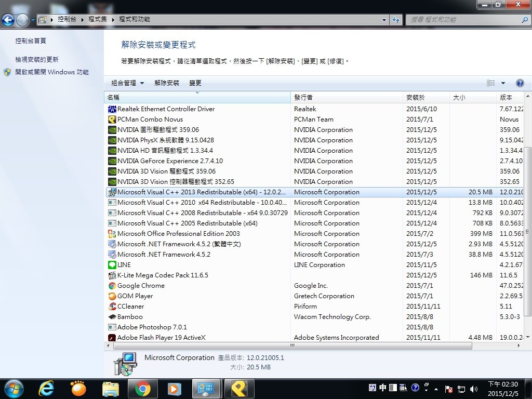Launch Internet Explorer from taskbar
This screenshot has height=399, width=532.
pyautogui.click(x=46, y=389)
